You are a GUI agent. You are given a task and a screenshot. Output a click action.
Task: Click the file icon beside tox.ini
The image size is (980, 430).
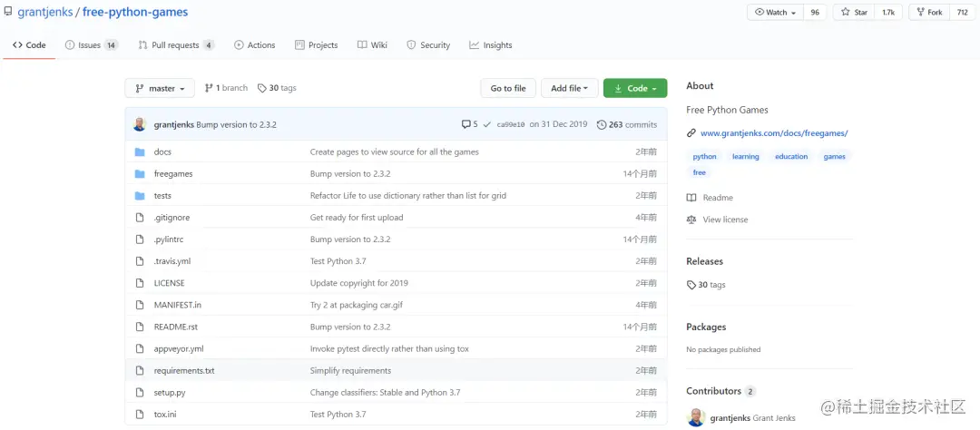pos(140,415)
